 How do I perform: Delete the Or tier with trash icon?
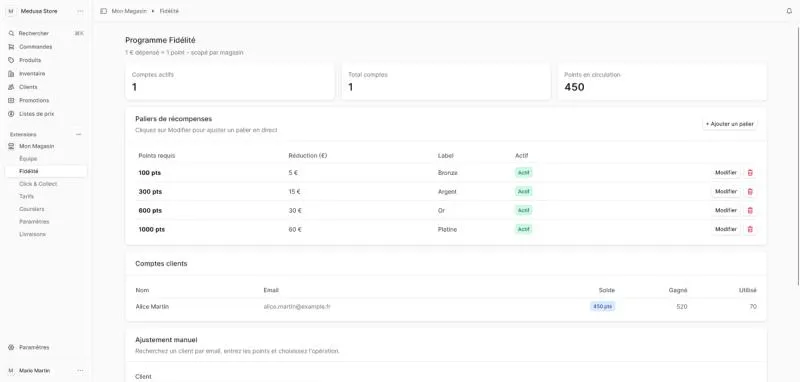(x=750, y=211)
